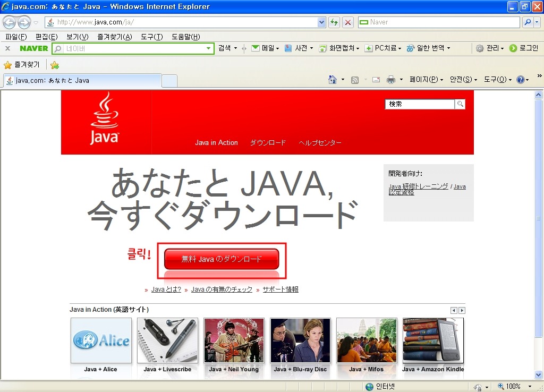
Task: Click the NAVER logo on the toolbar
Action: (x=33, y=48)
